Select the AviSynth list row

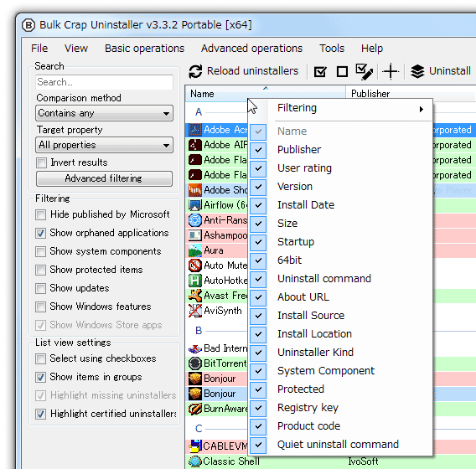click(x=216, y=311)
